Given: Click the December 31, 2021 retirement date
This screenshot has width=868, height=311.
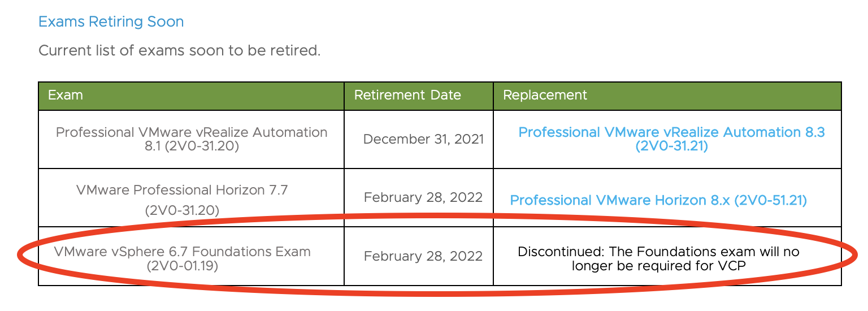Looking at the screenshot, I should click(x=423, y=139).
